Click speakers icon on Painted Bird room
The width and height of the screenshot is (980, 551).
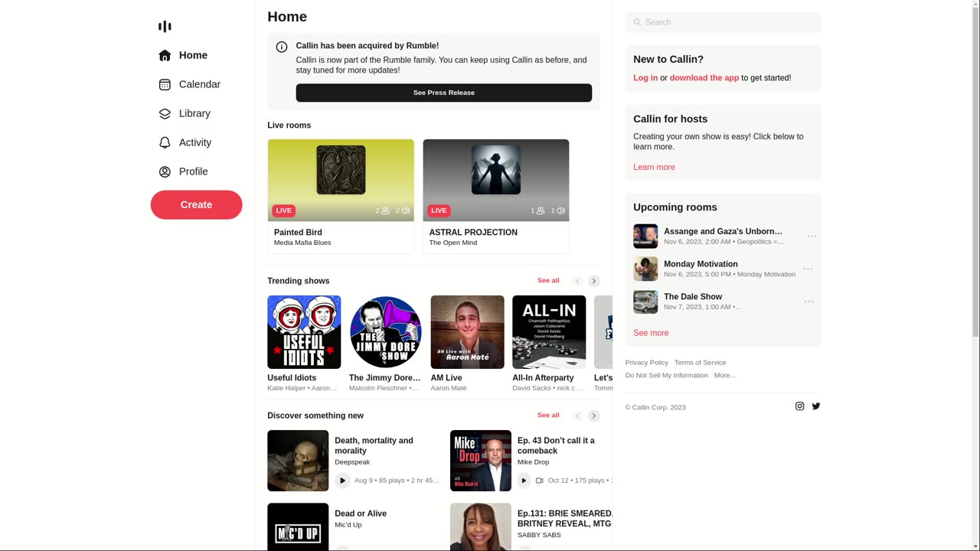point(406,210)
